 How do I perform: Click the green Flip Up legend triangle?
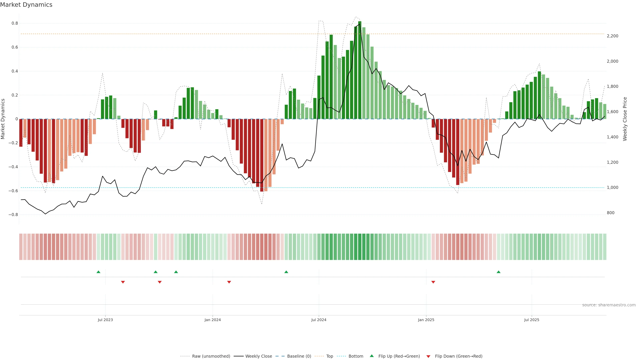371,356
